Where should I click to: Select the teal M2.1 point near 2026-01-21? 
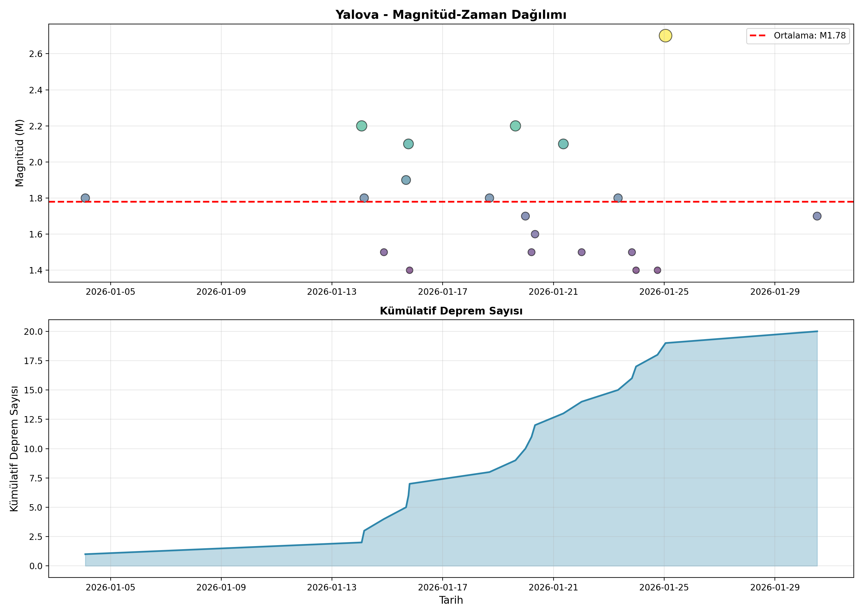click(x=563, y=144)
